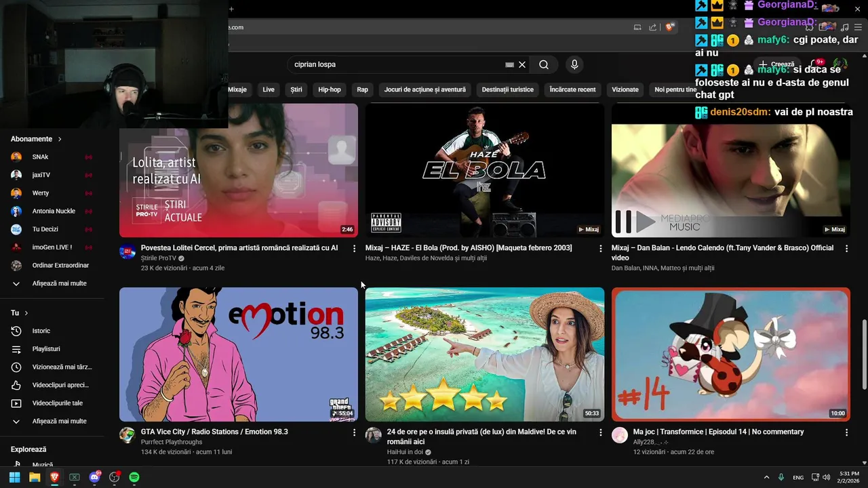Open more options for Dan Balan mix
The image size is (868, 488).
point(846,249)
